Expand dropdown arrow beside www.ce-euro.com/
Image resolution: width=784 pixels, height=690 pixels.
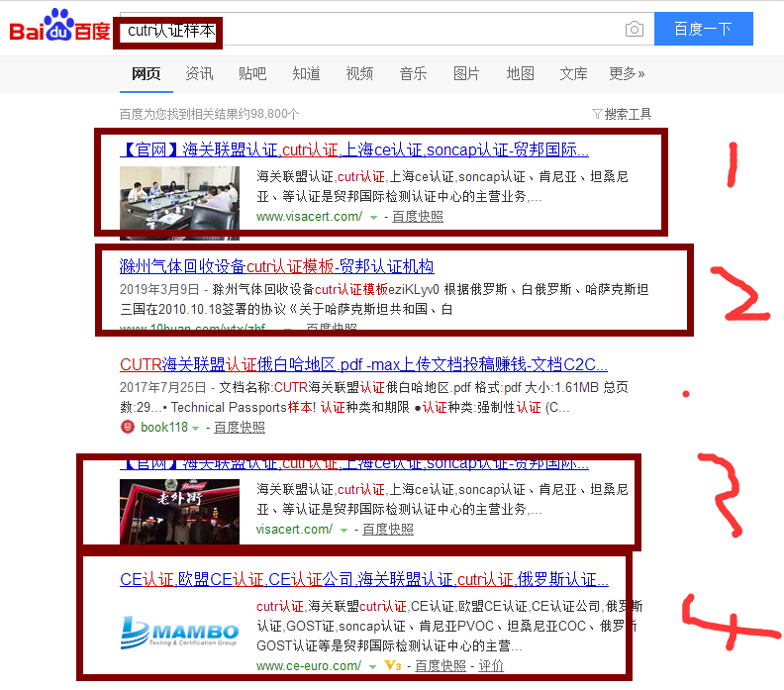click(x=372, y=667)
